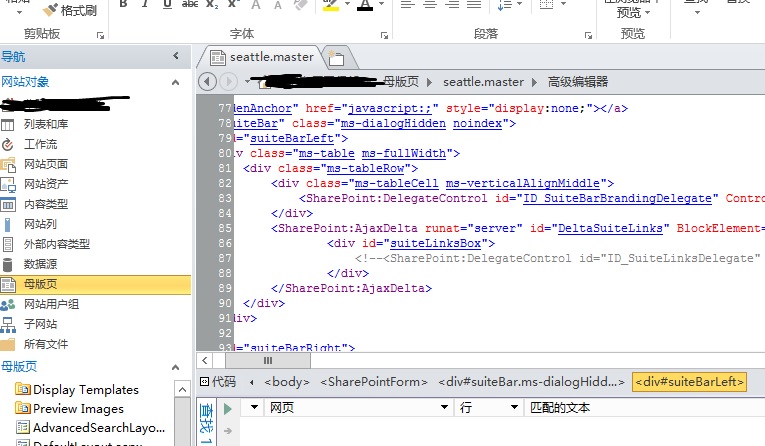This screenshot has width=765, height=446.
Task: Apply italic formatting with the I icon
Action: (145, 4)
